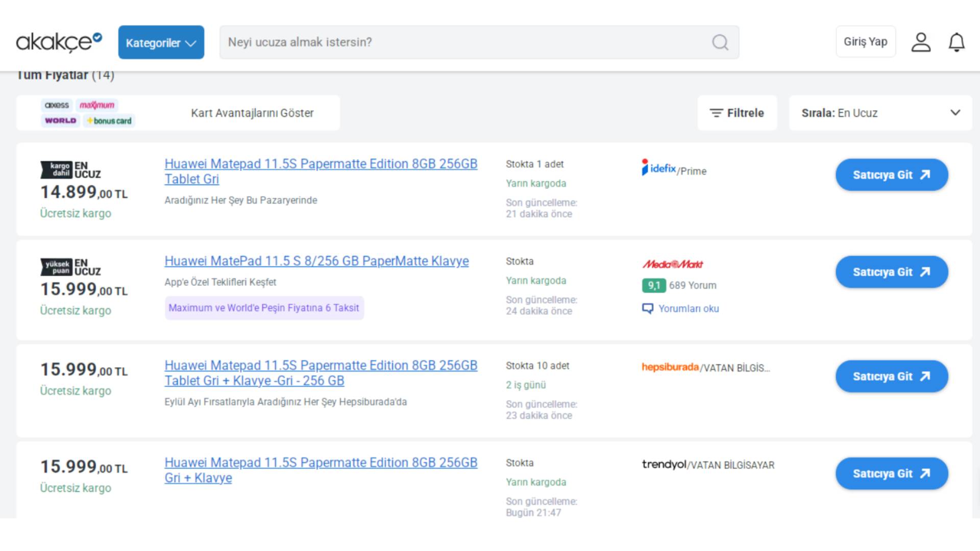Click the MediaMarkt seller logo
980x551 pixels.
[673, 264]
